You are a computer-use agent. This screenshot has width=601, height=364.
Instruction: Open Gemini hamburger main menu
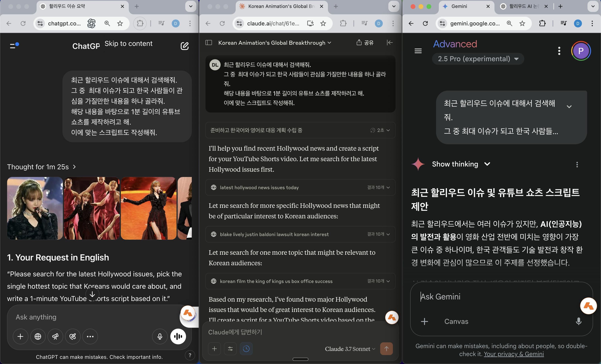pyautogui.click(x=418, y=51)
